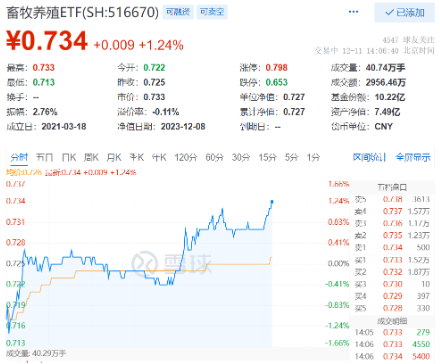Click the 14:06 trade row with 4550
The width and height of the screenshot is (440, 364).
click(392, 344)
